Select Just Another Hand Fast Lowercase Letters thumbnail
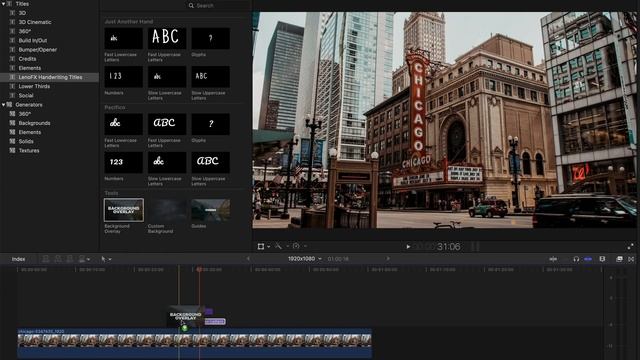The height and width of the screenshot is (360, 640). click(x=123, y=38)
